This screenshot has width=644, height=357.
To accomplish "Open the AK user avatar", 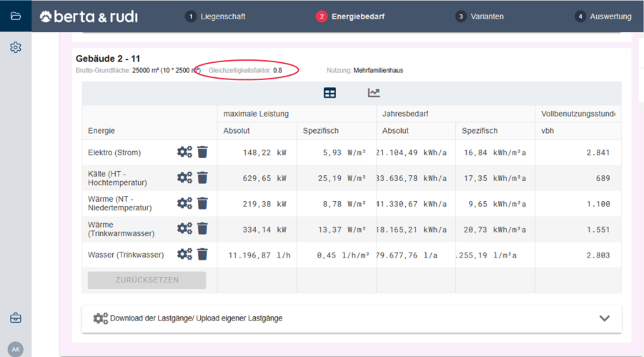I will coord(16,349).
